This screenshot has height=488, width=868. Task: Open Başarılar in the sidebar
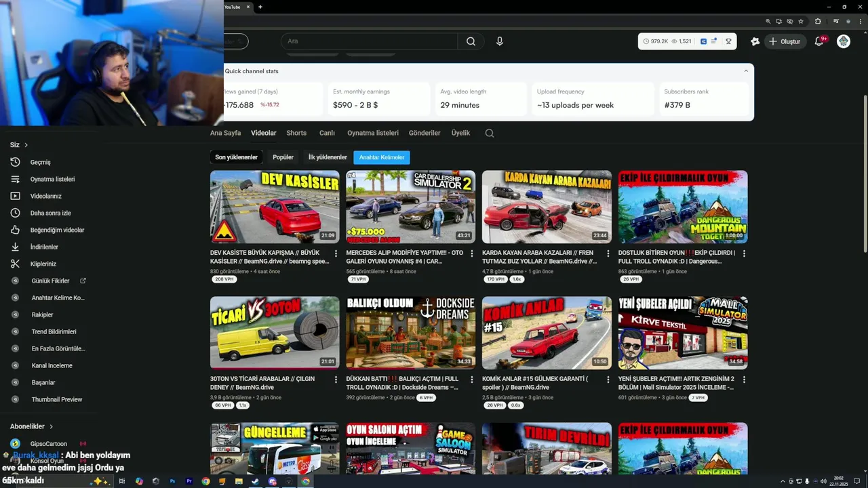(43, 382)
